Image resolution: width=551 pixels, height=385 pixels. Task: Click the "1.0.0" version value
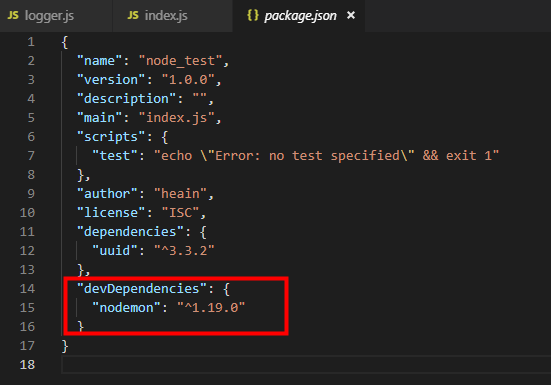click(188, 80)
